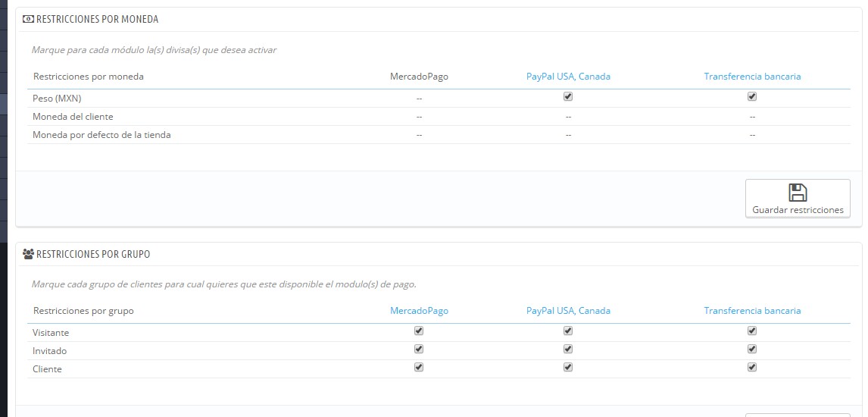Toggle Transferencia bancaria for Visitante group
This screenshot has width=868, height=417.
[x=752, y=331]
